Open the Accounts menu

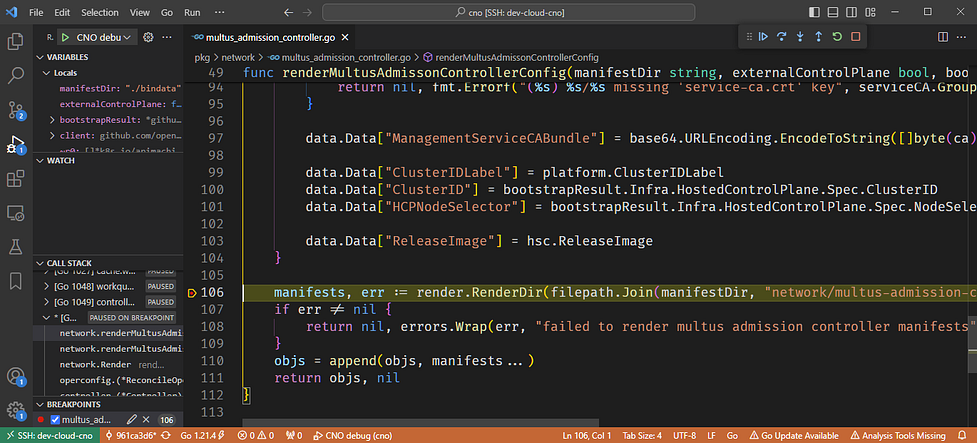pyautogui.click(x=16, y=377)
